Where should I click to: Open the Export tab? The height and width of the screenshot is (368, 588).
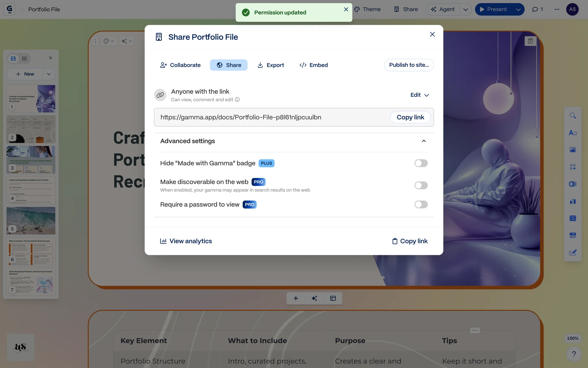[x=271, y=65]
